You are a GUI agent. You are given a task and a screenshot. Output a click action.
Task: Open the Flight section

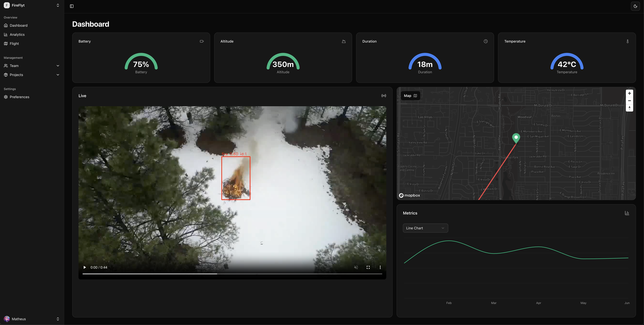tap(14, 43)
